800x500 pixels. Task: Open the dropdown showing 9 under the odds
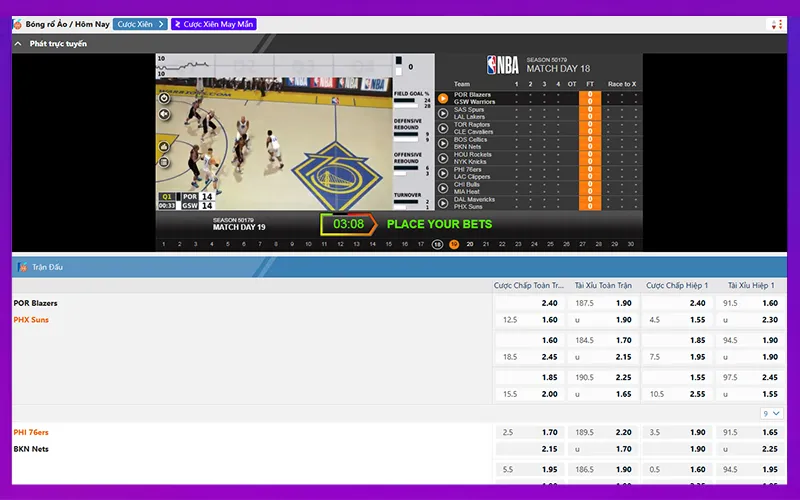point(771,413)
